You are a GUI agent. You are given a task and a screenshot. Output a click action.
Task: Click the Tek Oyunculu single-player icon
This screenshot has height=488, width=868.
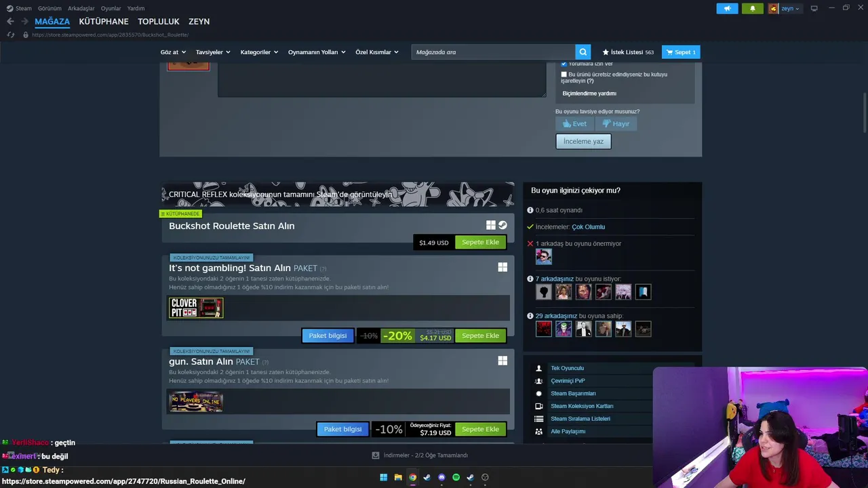pyautogui.click(x=539, y=368)
